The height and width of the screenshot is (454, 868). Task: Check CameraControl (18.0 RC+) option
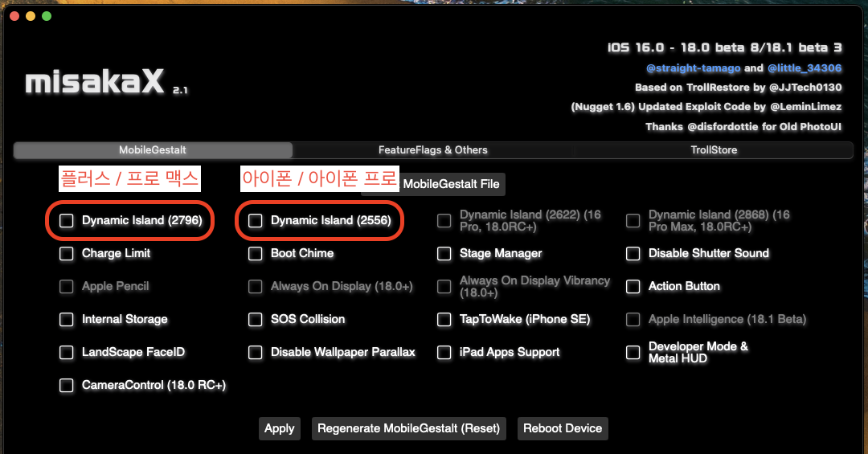67,385
